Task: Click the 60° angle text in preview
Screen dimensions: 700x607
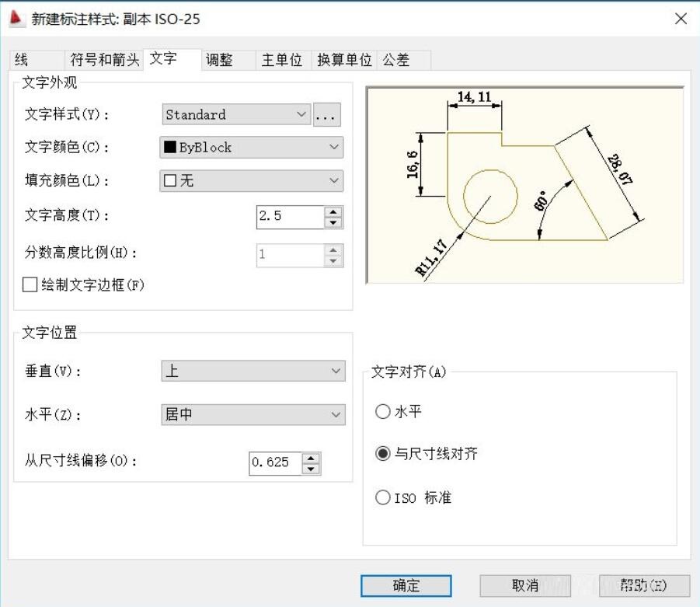Action: [x=541, y=201]
